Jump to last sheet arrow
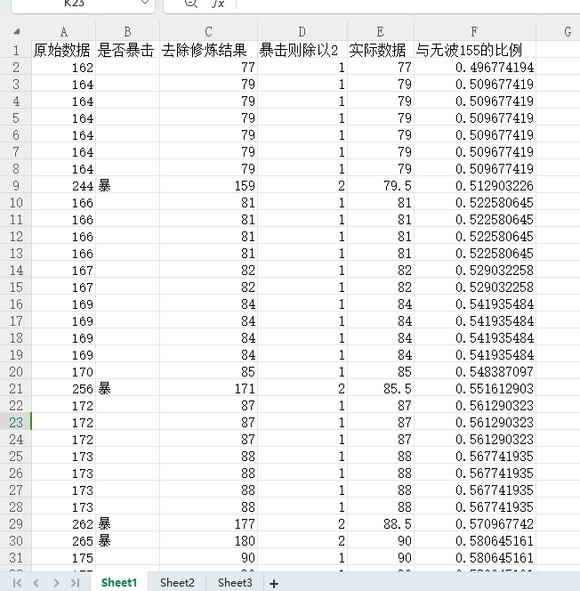This screenshot has height=591, width=580. coord(75,583)
